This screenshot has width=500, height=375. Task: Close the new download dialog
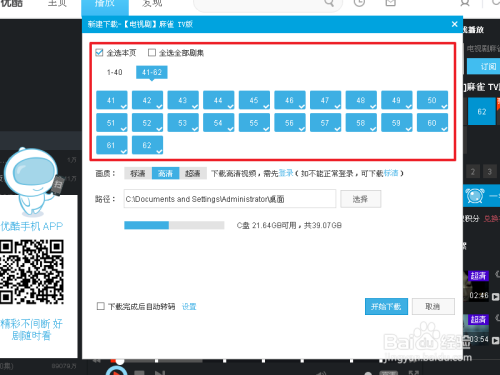click(454, 24)
